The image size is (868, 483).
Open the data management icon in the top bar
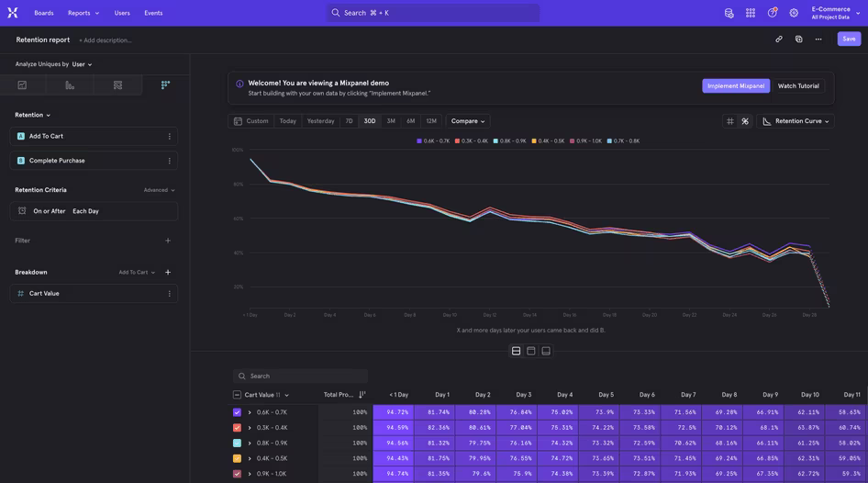click(x=729, y=13)
